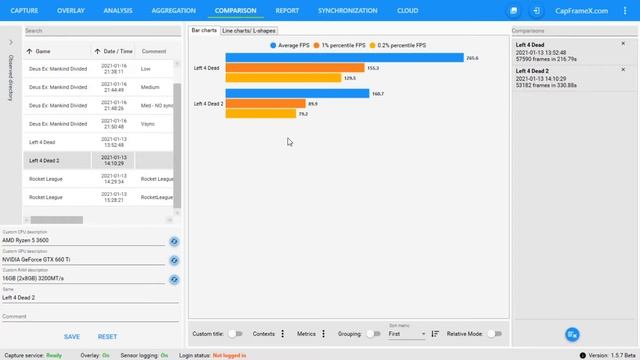Open the CapFrameX.com link
The image size is (640, 360).
(x=581, y=11)
